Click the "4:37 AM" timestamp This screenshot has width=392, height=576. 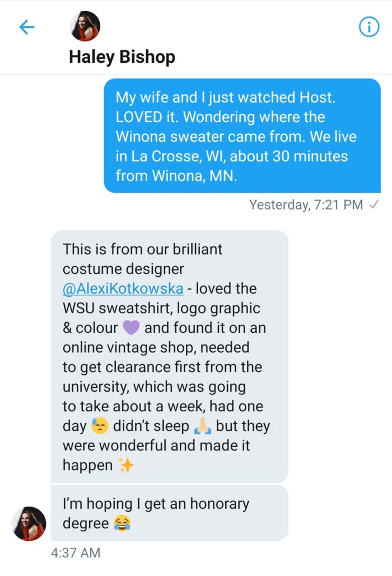tap(76, 552)
